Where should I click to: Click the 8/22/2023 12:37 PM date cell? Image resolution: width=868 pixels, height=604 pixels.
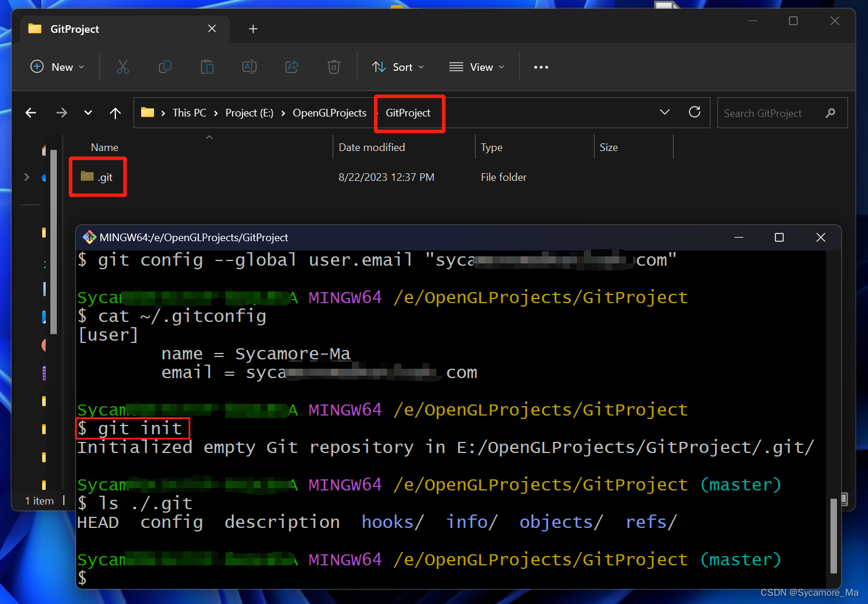(x=387, y=177)
